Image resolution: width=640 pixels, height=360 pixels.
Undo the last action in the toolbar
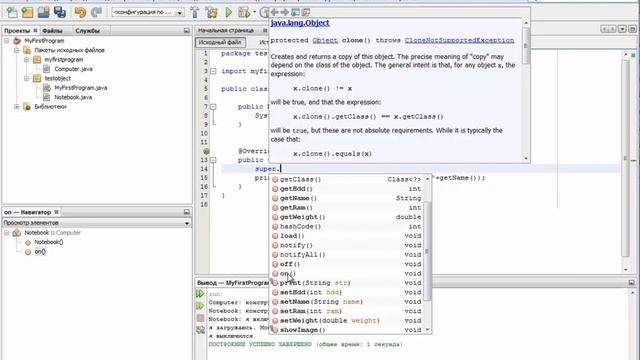pos(80,13)
